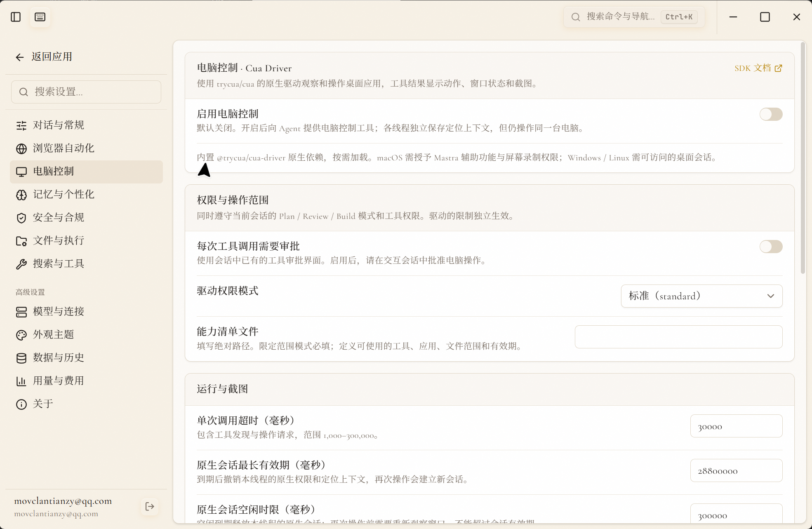Open 浏览器自动化 globe icon section
This screenshot has height=529, width=812.
click(21, 148)
